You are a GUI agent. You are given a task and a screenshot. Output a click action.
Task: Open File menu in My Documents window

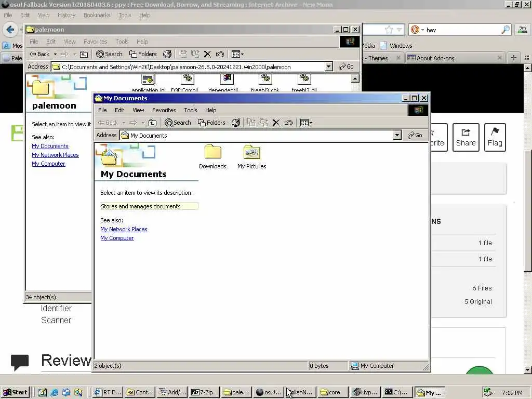tap(102, 110)
